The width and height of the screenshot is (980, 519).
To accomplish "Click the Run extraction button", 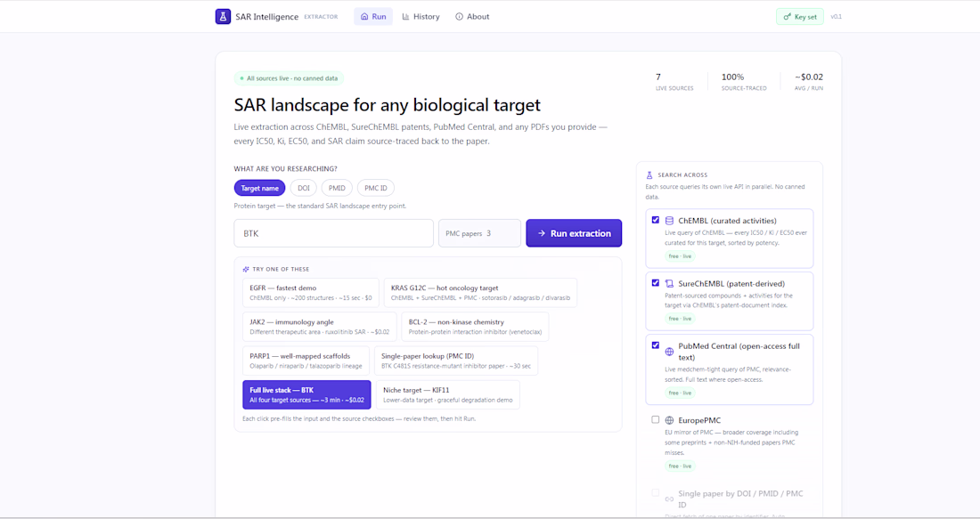I will pos(574,233).
